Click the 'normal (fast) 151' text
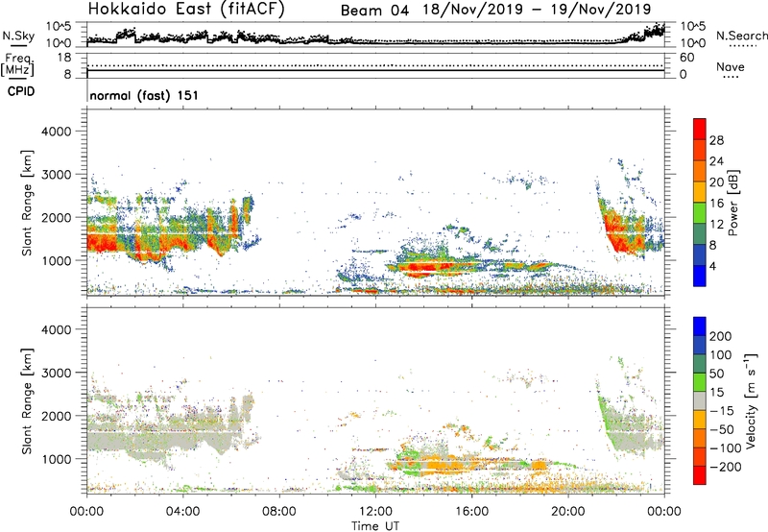Viewport: 768px width, 532px height. [144, 95]
